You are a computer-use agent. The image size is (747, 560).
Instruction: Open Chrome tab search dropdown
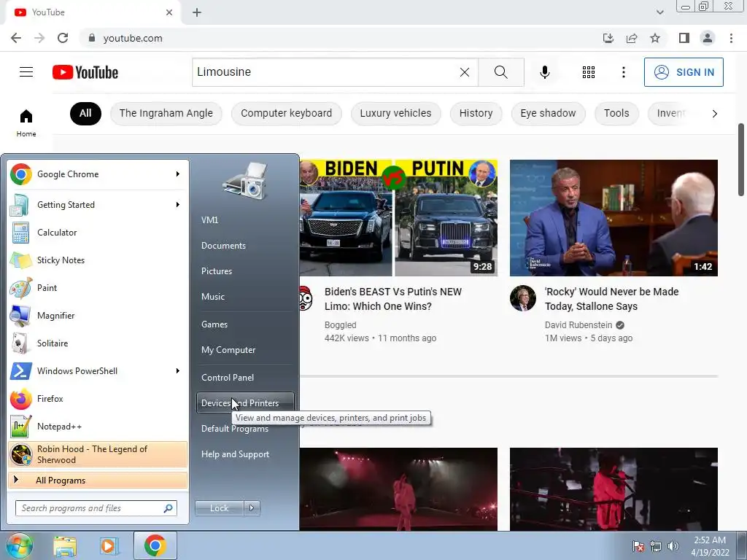(659, 12)
